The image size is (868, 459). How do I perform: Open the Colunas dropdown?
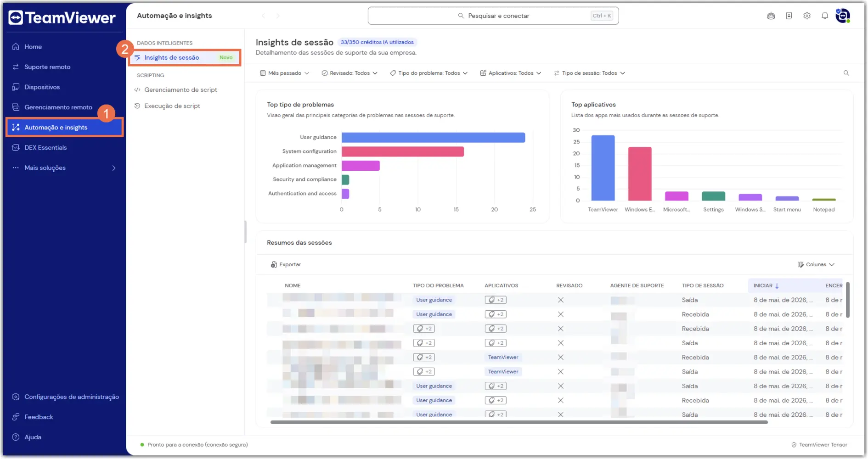pos(816,265)
